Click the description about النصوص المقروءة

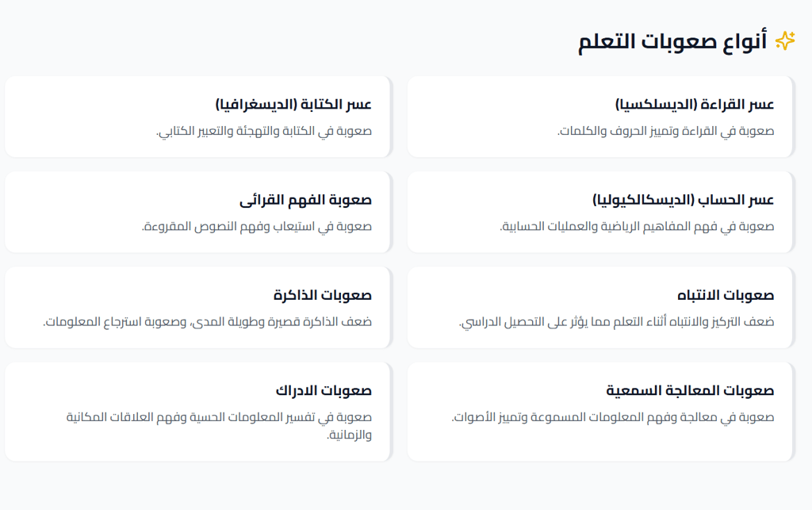click(256, 227)
